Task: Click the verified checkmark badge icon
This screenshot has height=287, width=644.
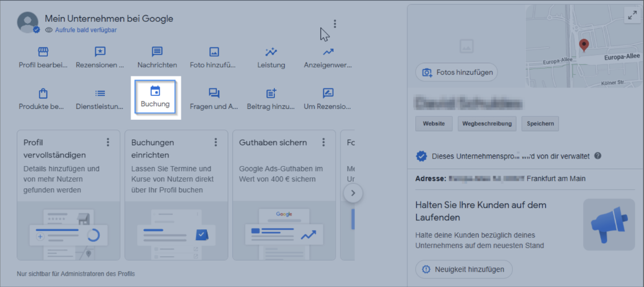Action: pos(421,156)
